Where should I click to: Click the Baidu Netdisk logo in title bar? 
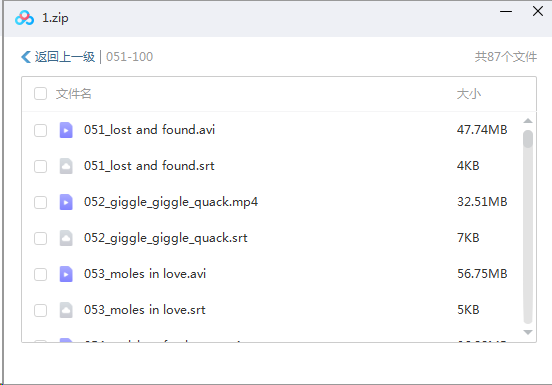[24, 18]
